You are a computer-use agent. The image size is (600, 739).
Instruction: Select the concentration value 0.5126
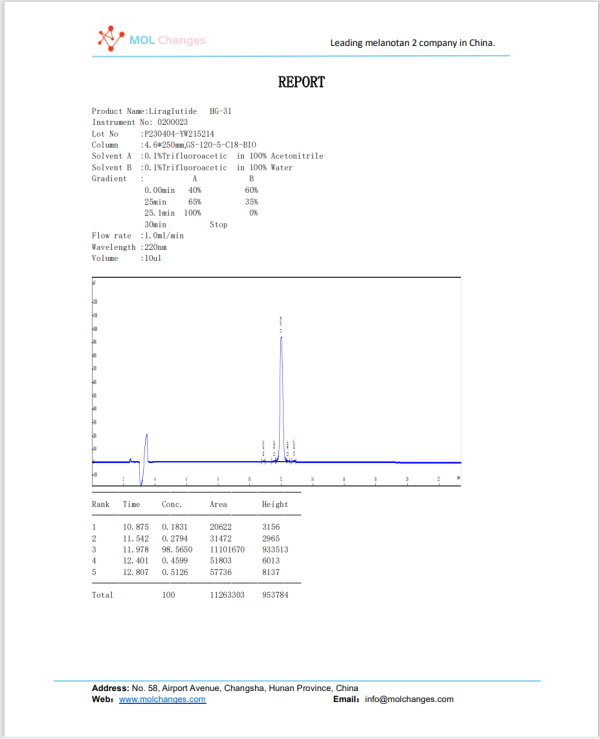pyautogui.click(x=175, y=572)
